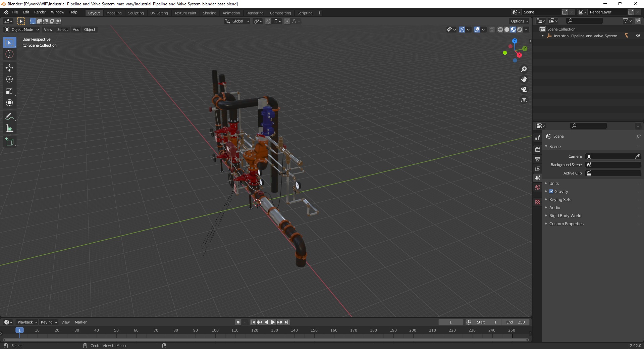This screenshot has width=644, height=349.
Task: Open the View Layer properties tab
Action: [538, 168]
